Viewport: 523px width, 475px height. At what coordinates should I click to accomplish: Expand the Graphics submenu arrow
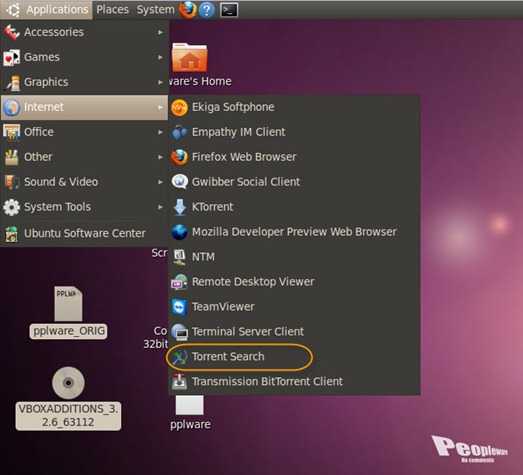(160, 82)
